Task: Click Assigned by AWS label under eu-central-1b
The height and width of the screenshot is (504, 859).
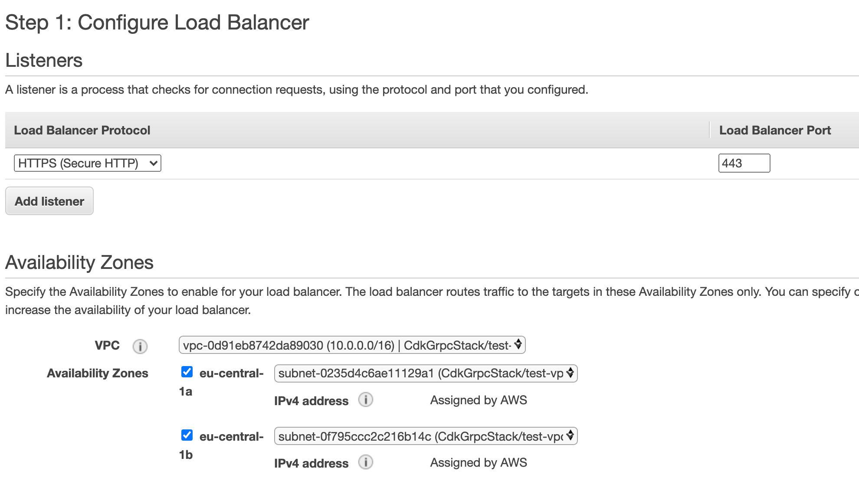Action: [x=479, y=463]
